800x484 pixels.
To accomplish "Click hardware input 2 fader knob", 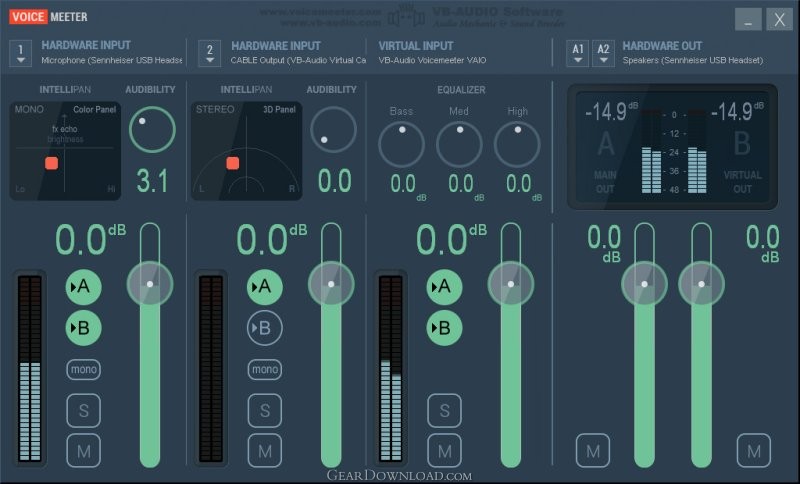I will (331, 284).
